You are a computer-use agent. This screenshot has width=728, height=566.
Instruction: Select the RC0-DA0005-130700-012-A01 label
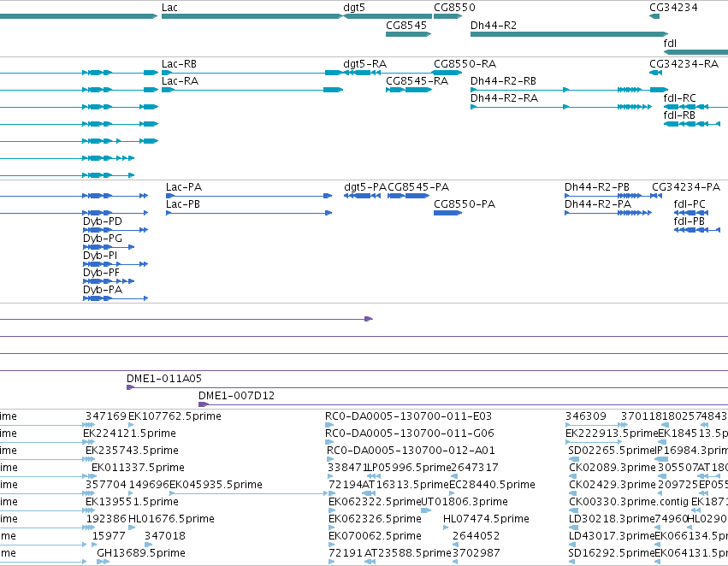tap(411, 451)
